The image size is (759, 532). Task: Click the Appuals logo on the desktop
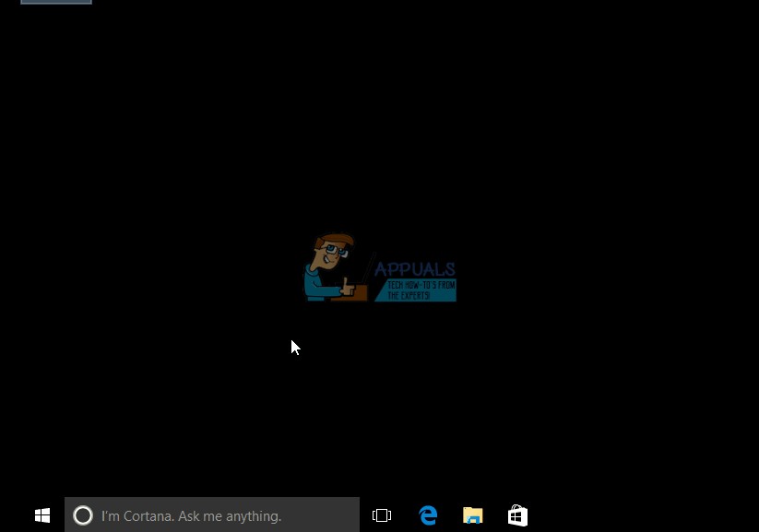click(379, 266)
